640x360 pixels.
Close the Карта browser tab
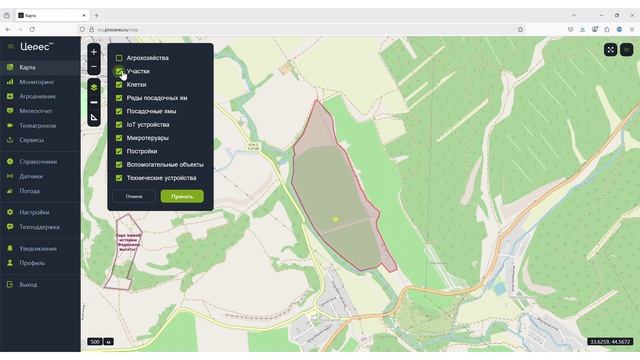click(84, 16)
